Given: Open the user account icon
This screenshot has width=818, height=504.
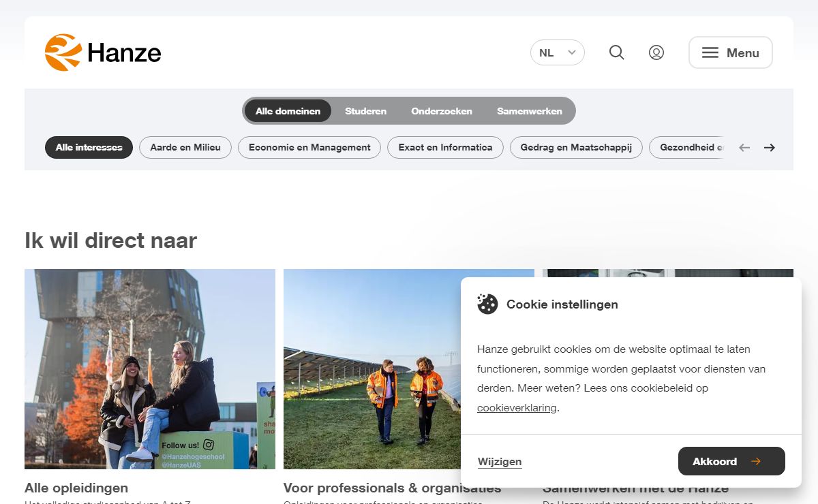Looking at the screenshot, I should (656, 52).
